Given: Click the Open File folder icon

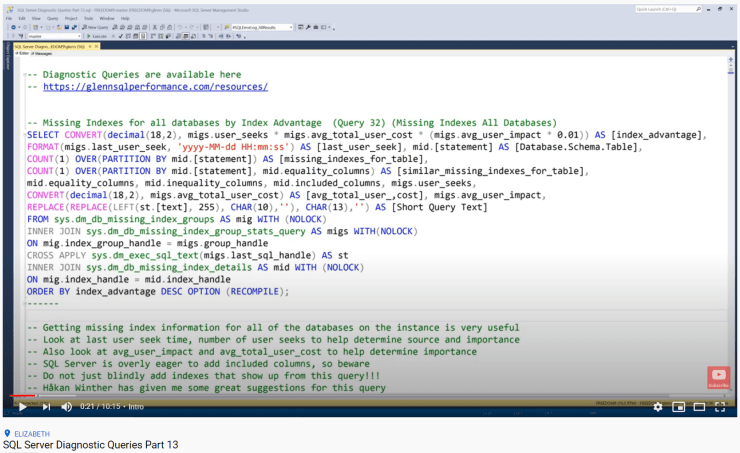Looking at the screenshot, I should click(59, 27).
